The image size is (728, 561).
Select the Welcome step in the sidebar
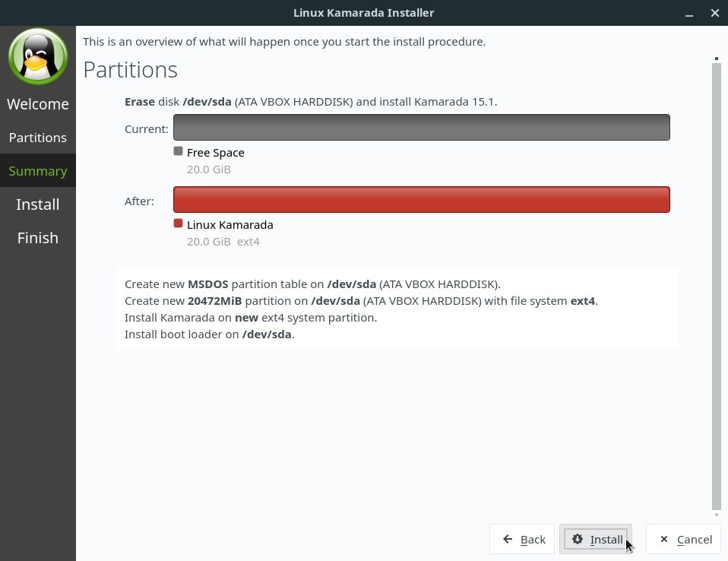click(37, 104)
